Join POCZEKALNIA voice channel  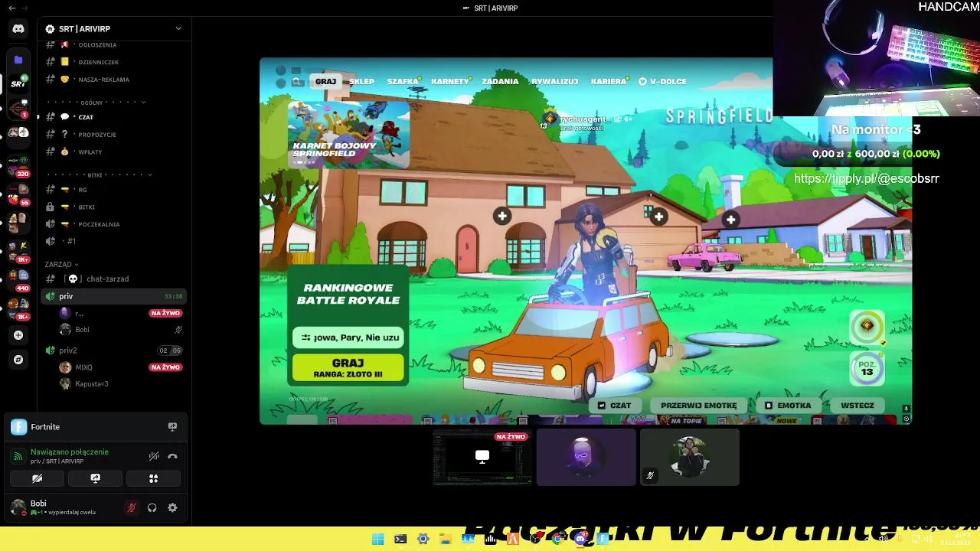coord(115,224)
